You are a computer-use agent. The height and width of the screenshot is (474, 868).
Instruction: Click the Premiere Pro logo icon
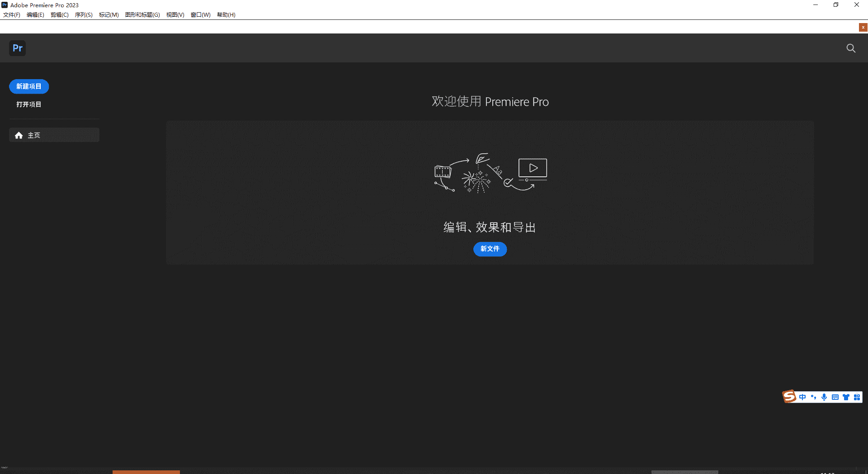click(17, 48)
